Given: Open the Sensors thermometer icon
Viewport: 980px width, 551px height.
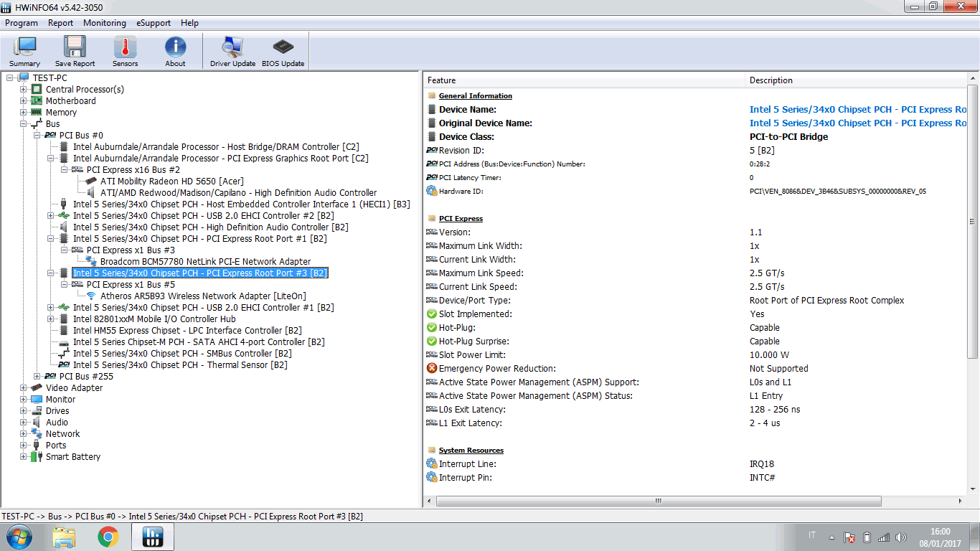Looking at the screenshot, I should pos(125,47).
